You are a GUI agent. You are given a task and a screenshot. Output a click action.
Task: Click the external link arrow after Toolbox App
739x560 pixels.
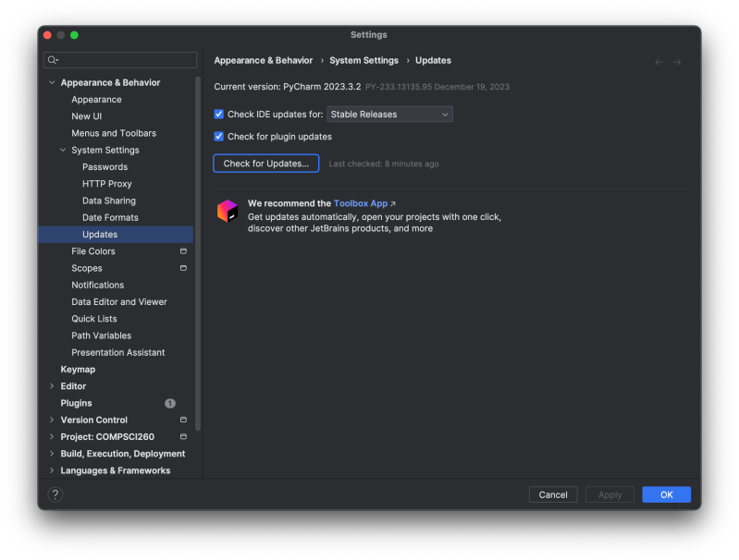tap(393, 203)
